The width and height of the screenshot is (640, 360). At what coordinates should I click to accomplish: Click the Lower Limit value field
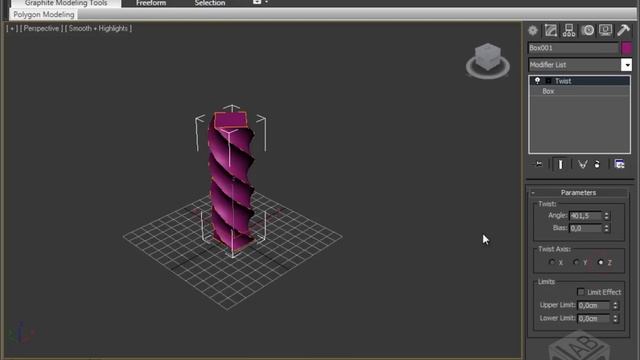click(x=594, y=318)
